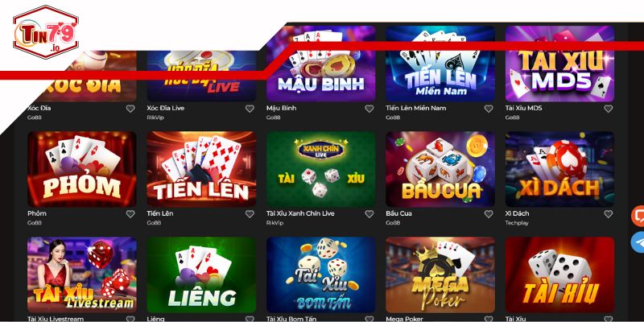Click the Bầu Cua heart icon
Image resolution: width=644 pixels, height=322 pixels.
pyautogui.click(x=489, y=214)
